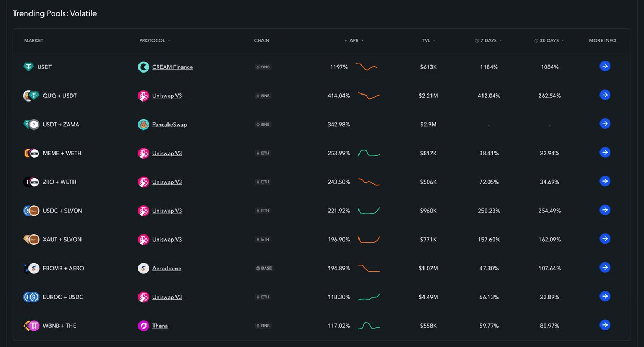Open details arrow for WBNB + THE pool
Image resolution: width=644 pixels, height=347 pixels.
tap(604, 325)
